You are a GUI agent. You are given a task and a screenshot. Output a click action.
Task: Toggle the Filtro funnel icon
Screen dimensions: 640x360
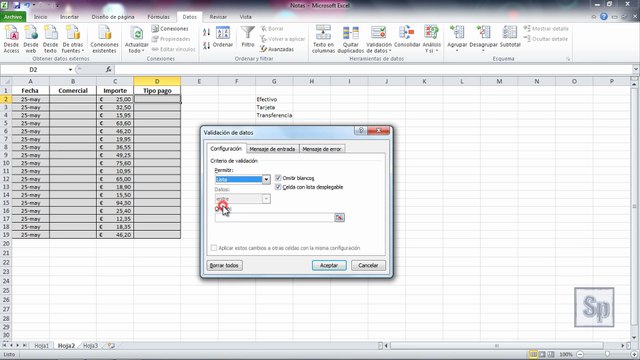[x=248, y=37]
